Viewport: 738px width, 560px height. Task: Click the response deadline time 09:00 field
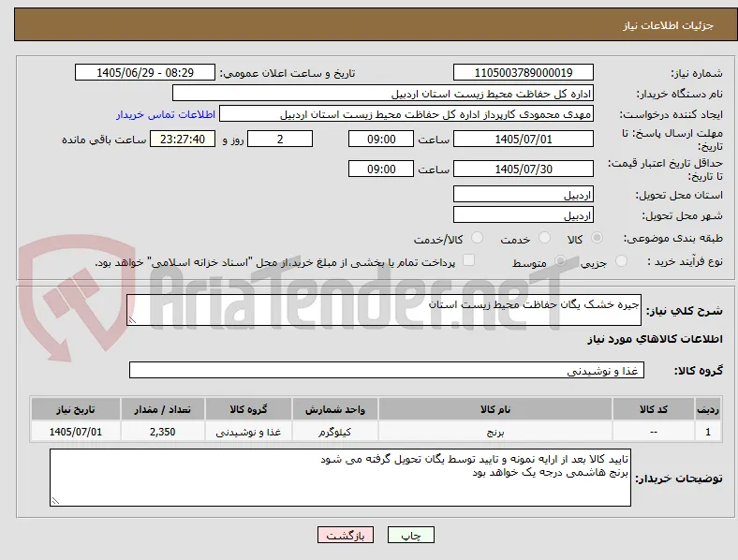(381, 139)
